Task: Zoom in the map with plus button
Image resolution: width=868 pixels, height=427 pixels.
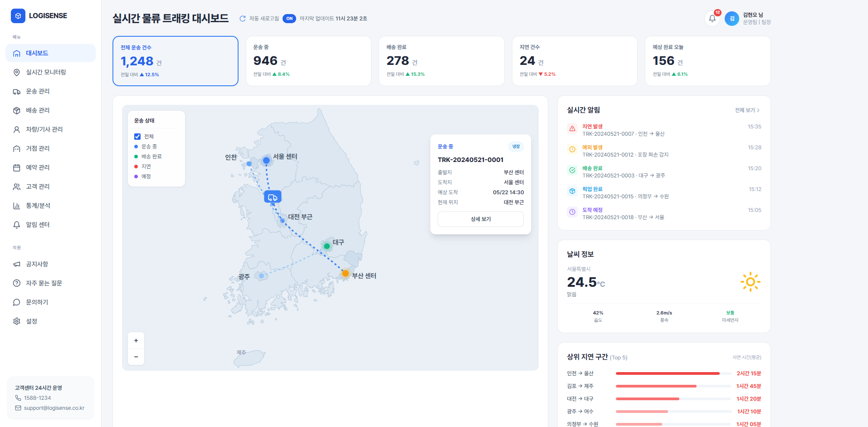Action: point(136,340)
